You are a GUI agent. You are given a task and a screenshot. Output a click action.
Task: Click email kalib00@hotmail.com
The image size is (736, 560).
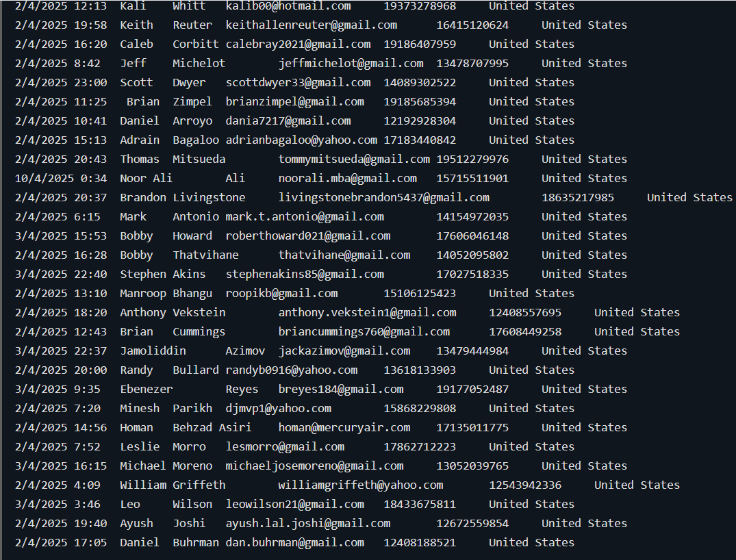pos(288,6)
